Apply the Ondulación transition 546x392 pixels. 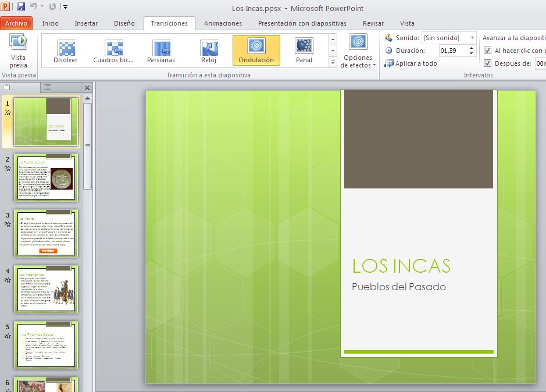(x=256, y=51)
